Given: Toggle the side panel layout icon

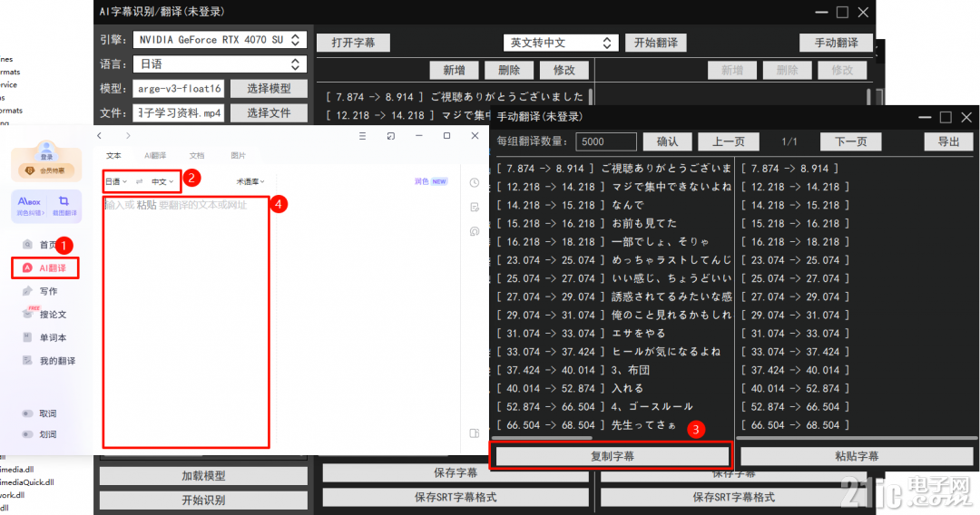Looking at the screenshot, I should click(x=475, y=433).
